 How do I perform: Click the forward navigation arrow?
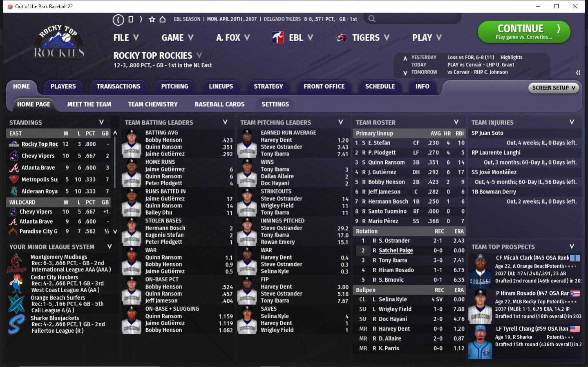[141, 19]
